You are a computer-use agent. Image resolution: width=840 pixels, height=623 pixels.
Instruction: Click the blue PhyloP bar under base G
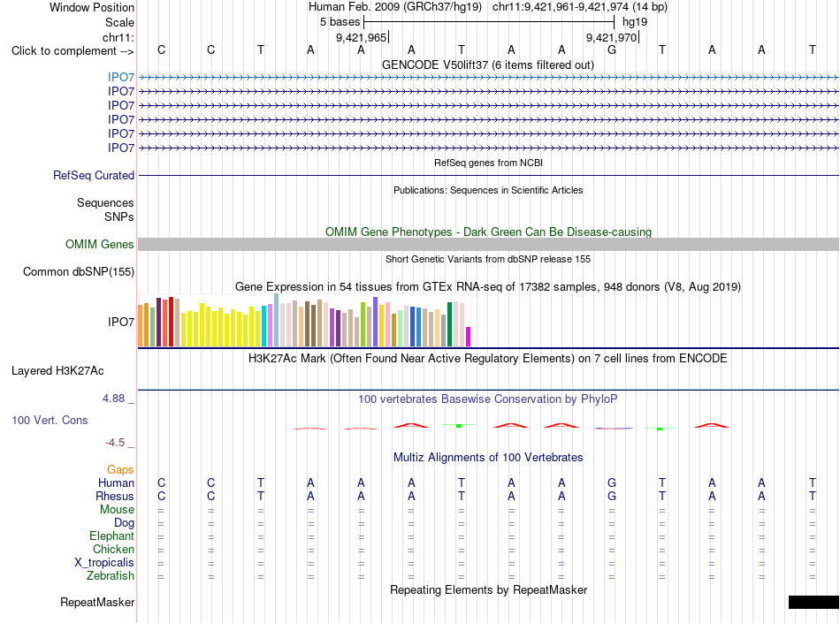613,429
